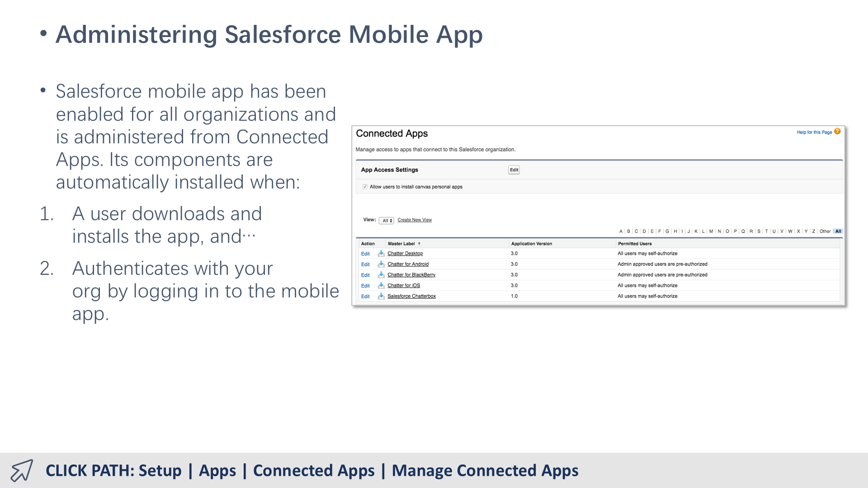This screenshot has width=868, height=488.
Task: Click Edit for Chatter for iOS row
Action: [x=365, y=286]
